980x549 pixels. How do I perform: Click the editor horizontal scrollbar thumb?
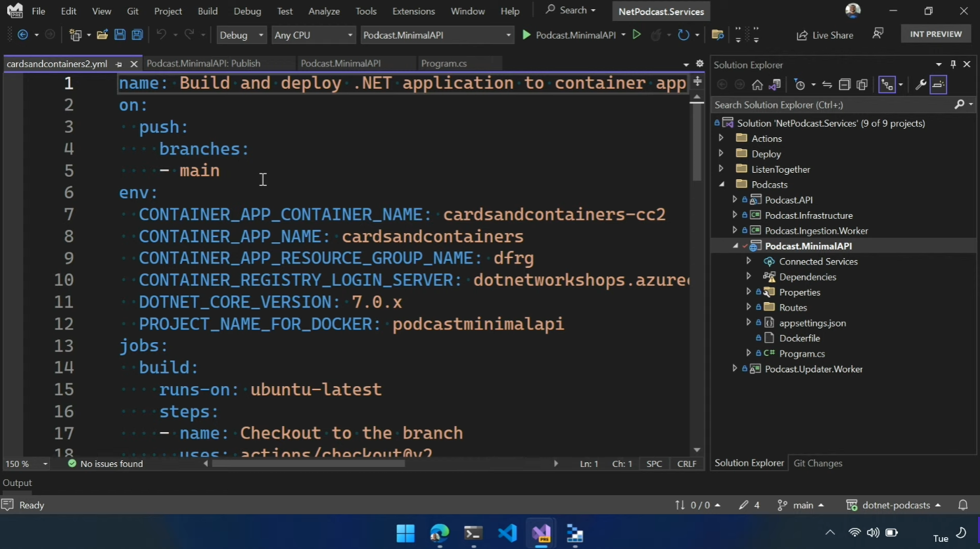pyautogui.click(x=308, y=464)
